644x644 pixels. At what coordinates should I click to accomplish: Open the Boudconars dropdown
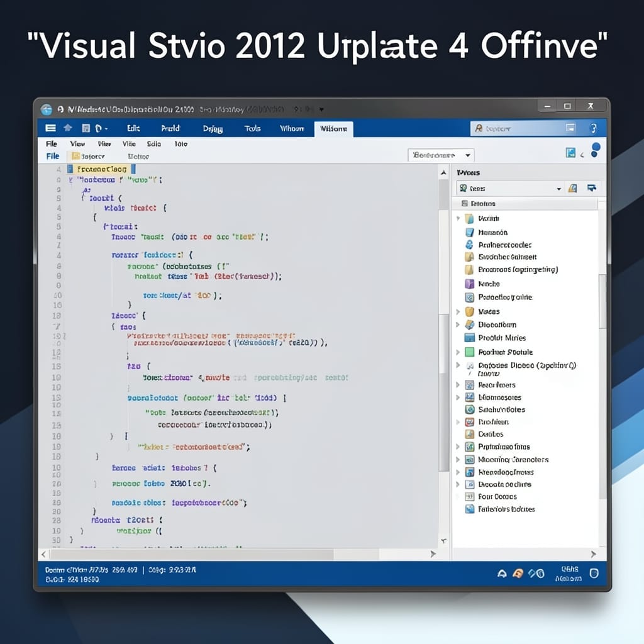point(441,155)
